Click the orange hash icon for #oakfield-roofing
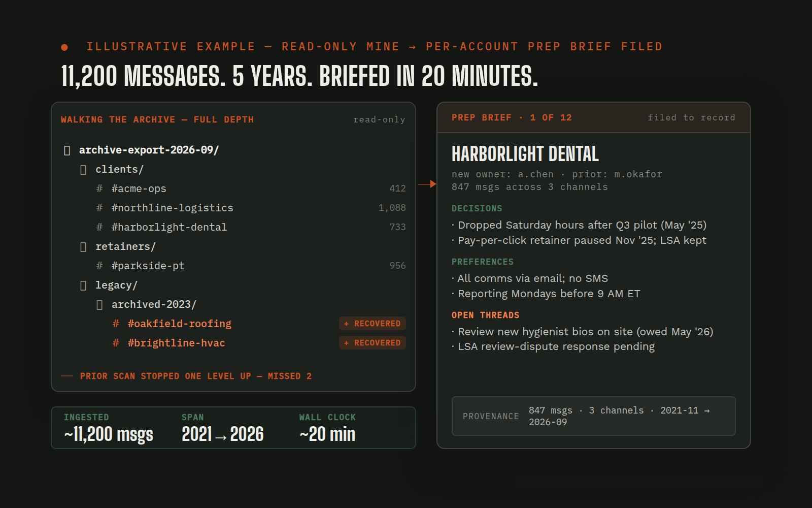Image resolution: width=812 pixels, height=508 pixels. [116, 324]
